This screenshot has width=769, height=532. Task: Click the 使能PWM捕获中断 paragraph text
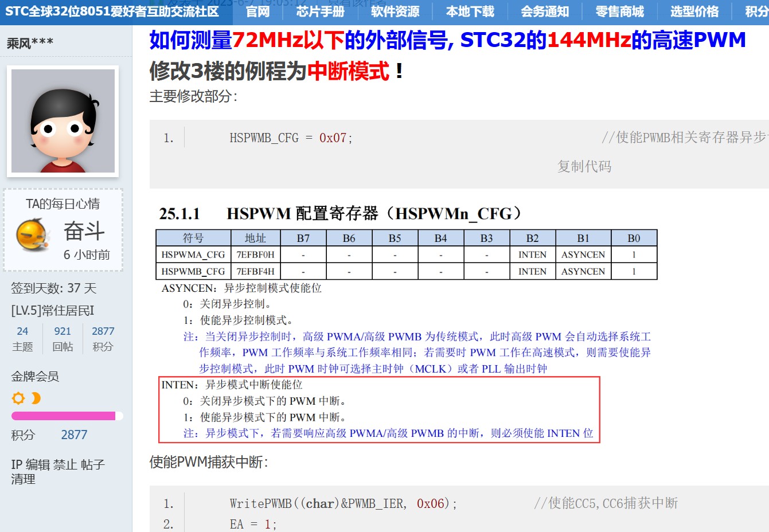point(209,462)
